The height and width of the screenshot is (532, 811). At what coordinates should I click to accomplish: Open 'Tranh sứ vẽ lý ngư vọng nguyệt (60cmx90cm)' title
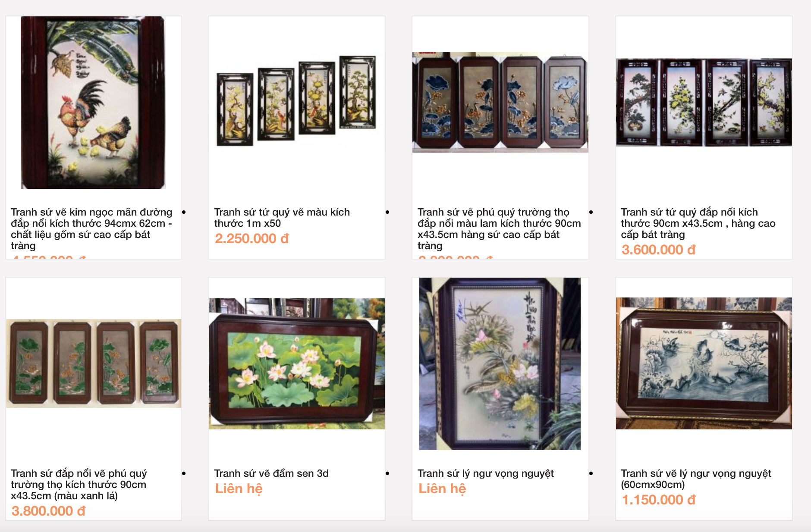696,479
